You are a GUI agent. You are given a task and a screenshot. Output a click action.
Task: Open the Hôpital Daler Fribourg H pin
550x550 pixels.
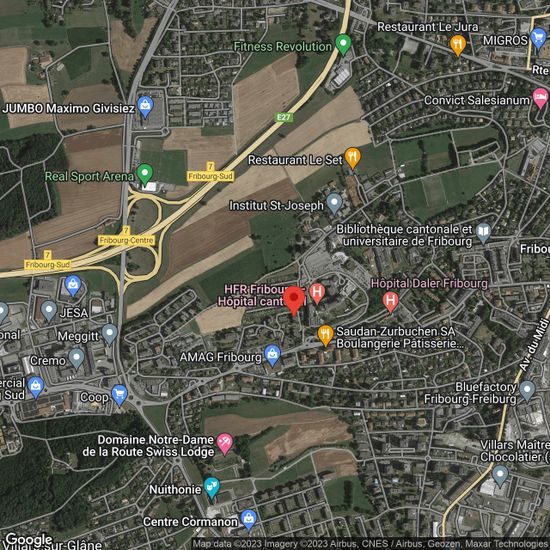coord(390,302)
